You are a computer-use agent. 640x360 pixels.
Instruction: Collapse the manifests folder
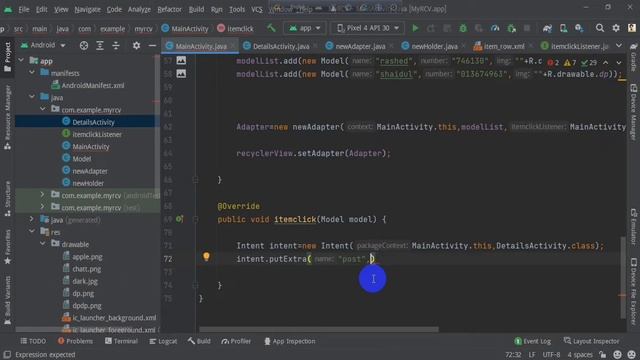32,73
